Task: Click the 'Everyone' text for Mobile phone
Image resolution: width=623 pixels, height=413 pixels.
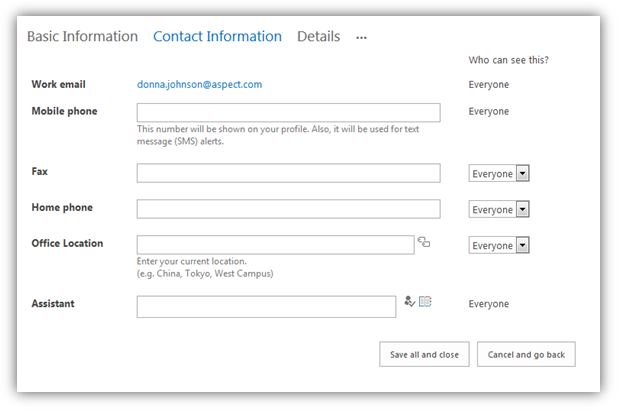Action: (489, 111)
